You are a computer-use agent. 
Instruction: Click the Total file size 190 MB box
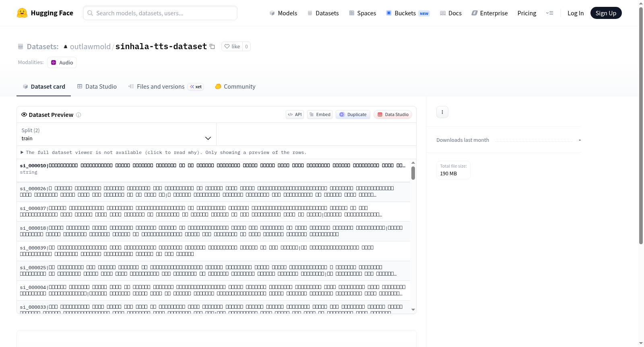pyautogui.click(x=454, y=170)
